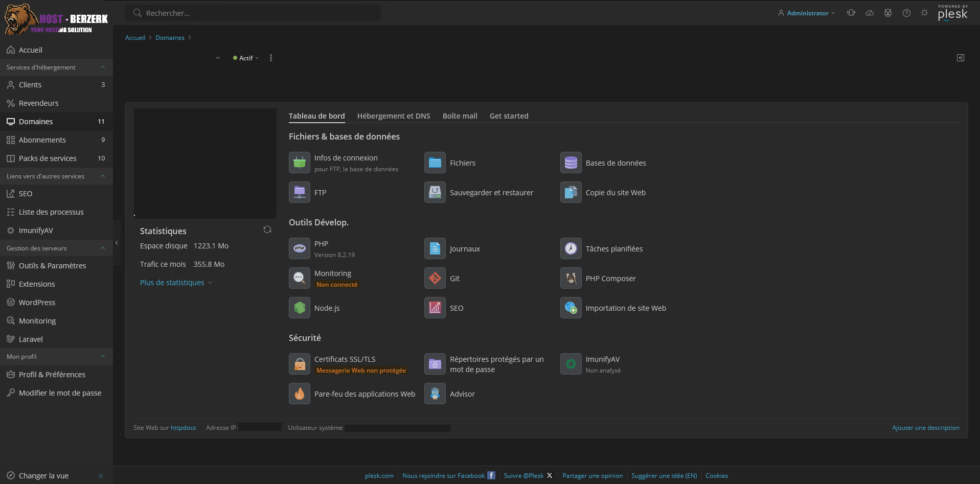This screenshot has height=484, width=980.
Task: Open Laravel in the sidebar
Action: 56,339
